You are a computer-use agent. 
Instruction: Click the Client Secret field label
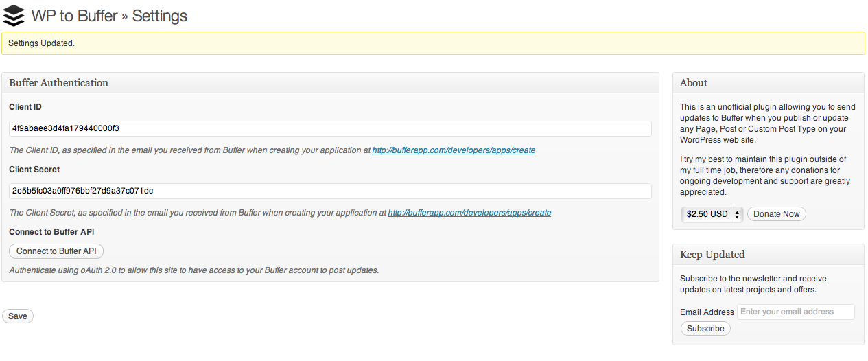pos(34,170)
